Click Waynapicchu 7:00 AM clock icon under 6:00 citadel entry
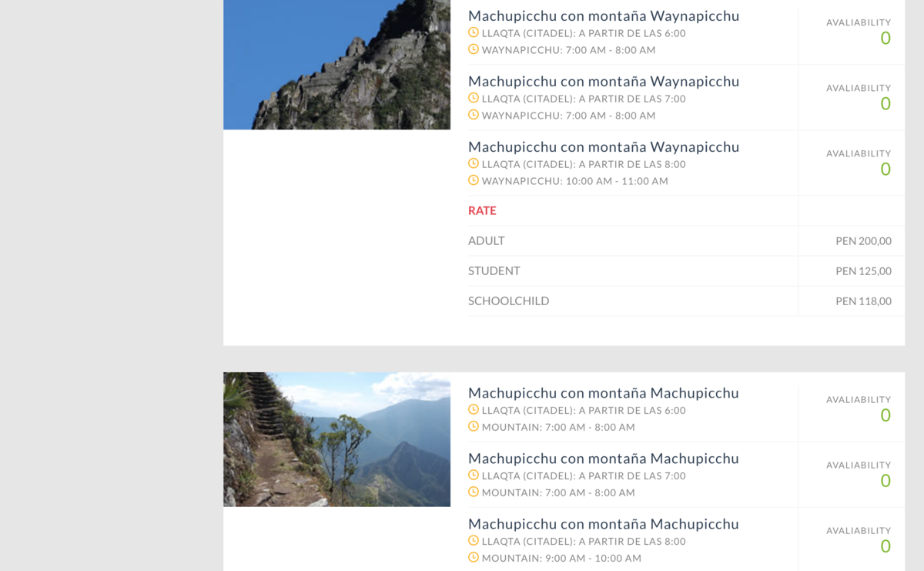 pyautogui.click(x=474, y=49)
